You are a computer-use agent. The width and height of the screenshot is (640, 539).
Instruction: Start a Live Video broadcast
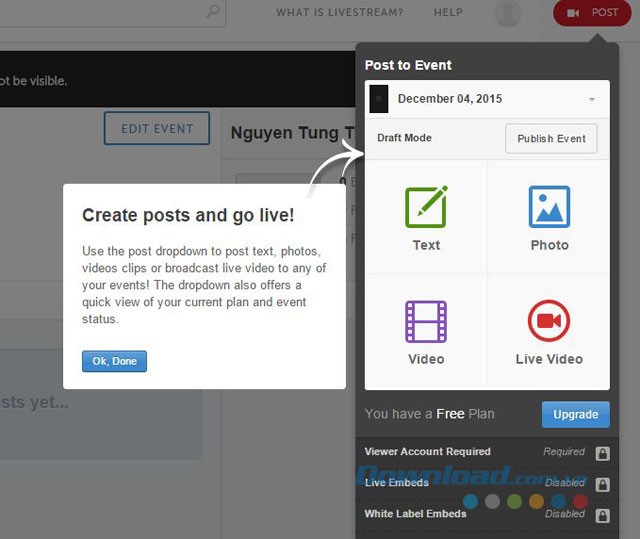(x=549, y=332)
